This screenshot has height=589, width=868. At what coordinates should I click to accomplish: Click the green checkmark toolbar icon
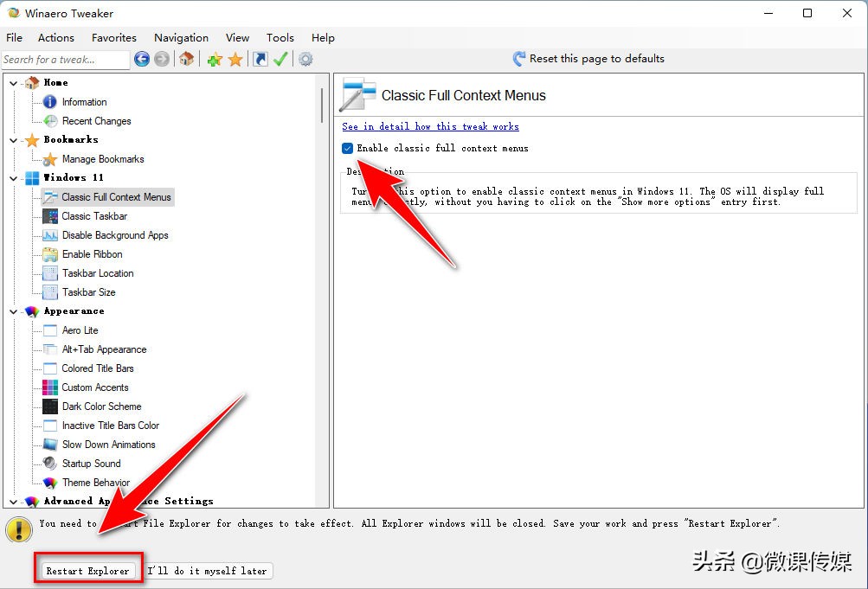pos(280,59)
